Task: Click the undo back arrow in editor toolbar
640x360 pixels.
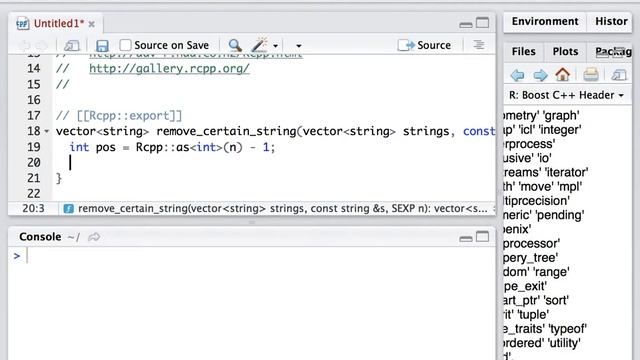Action: 24,45
